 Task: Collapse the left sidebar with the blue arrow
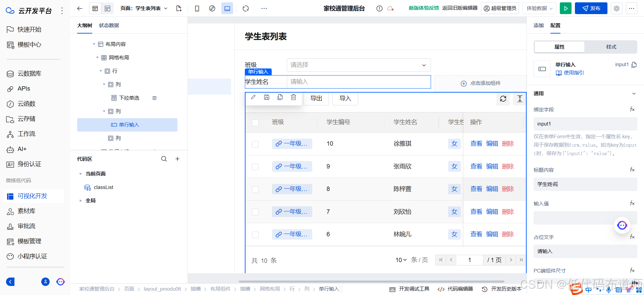(x=10, y=282)
